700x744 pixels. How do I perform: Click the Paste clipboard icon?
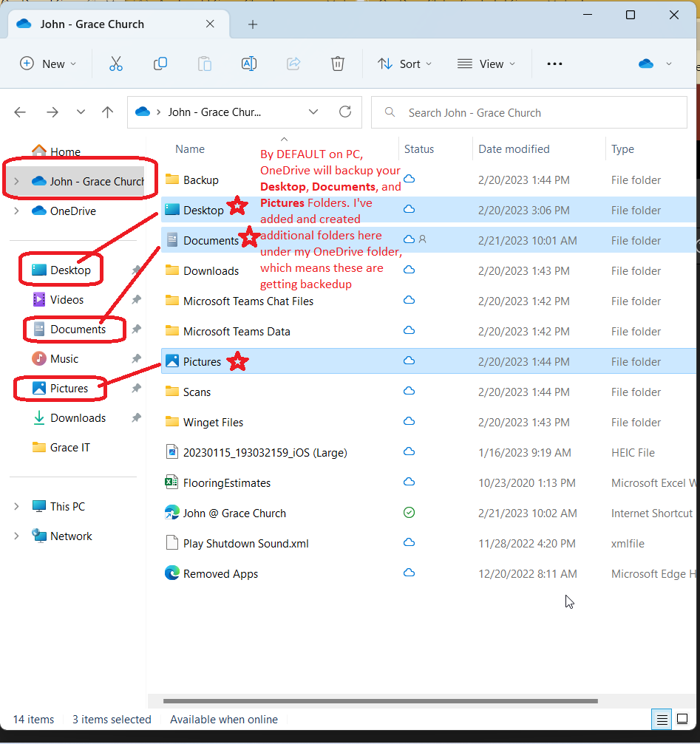[205, 64]
